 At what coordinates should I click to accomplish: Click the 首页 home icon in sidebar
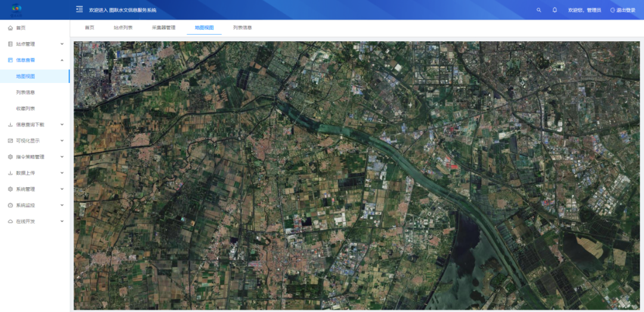pyautogui.click(x=10, y=28)
